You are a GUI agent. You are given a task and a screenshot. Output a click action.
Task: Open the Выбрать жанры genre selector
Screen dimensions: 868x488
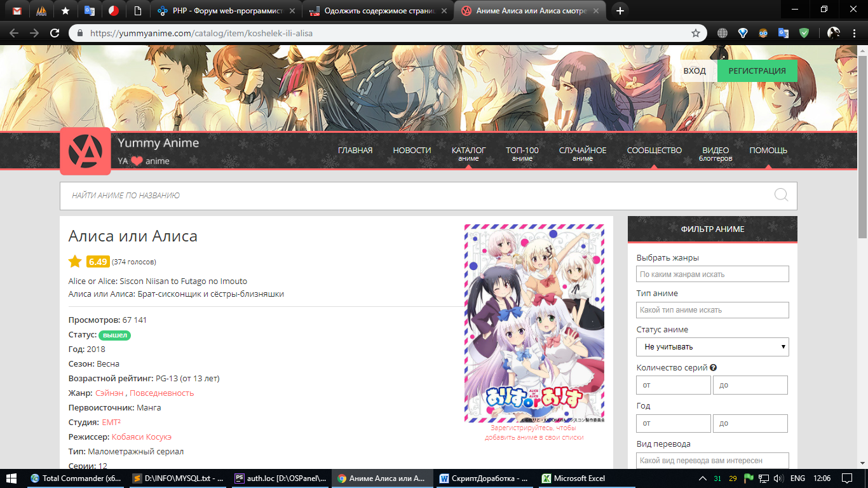point(712,274)
